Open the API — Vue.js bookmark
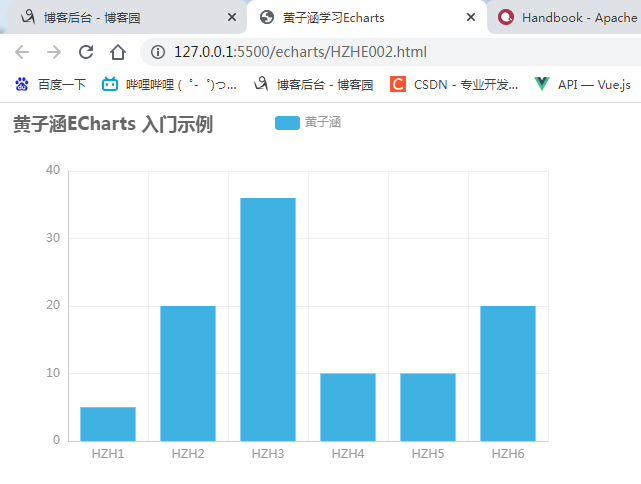The image size is (641, 484). tap(582, 85)
